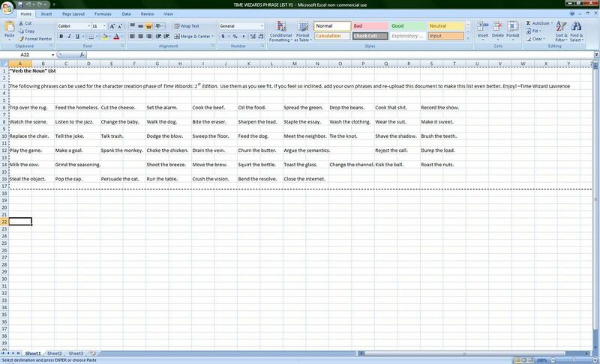Align text left in cell
The image size is (600, 364).
click(133, 36)
